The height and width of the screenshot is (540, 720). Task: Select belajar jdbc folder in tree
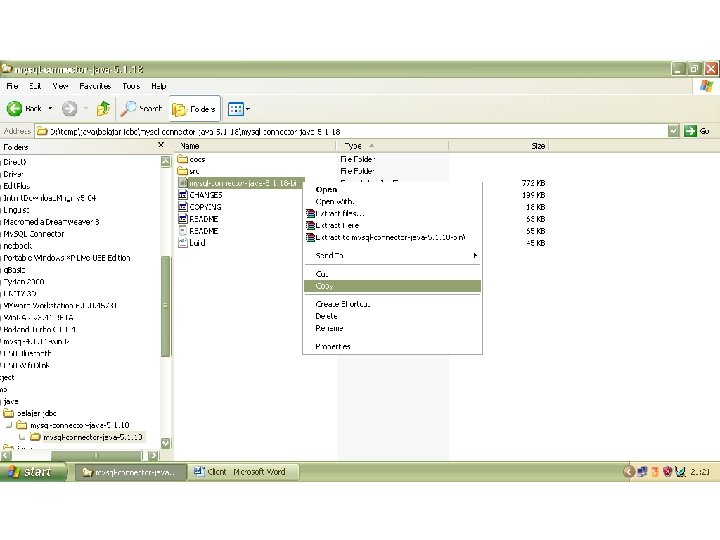[x=37, y=413]
